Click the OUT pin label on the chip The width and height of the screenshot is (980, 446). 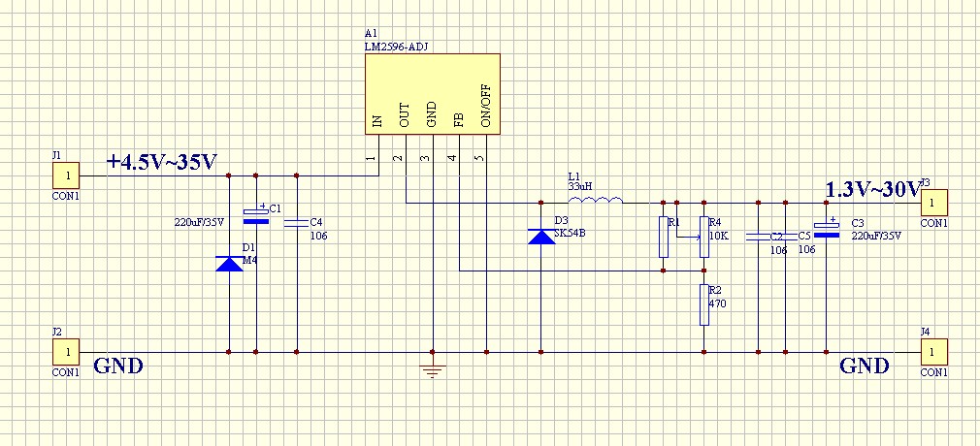405,116
